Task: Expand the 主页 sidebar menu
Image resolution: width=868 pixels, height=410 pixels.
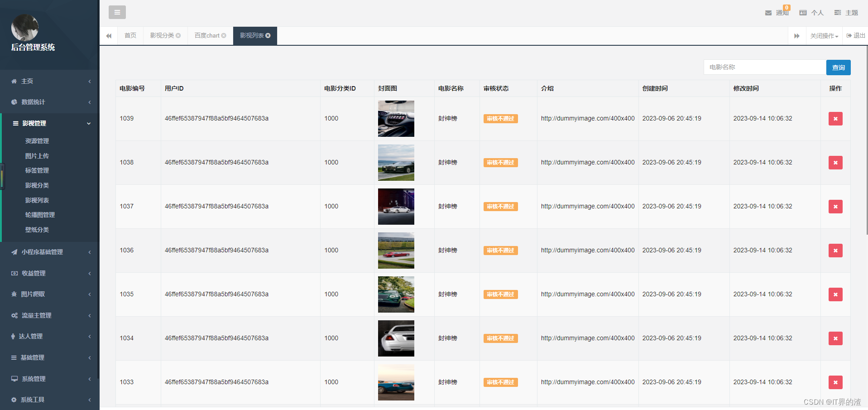Action: [x=50, y=81]
